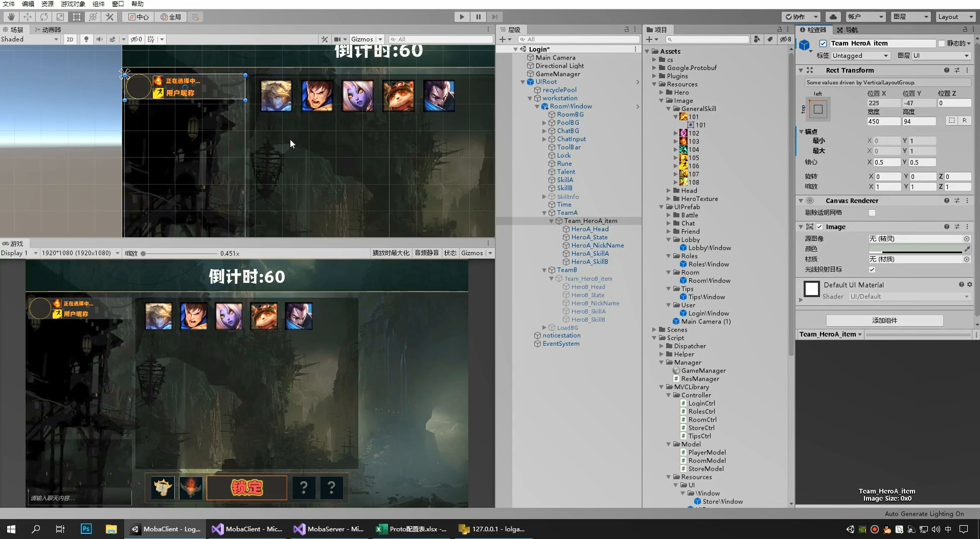980x539 pixels.
Task: Toggle 2D view mode in Scene
Action: click(70, 39)
